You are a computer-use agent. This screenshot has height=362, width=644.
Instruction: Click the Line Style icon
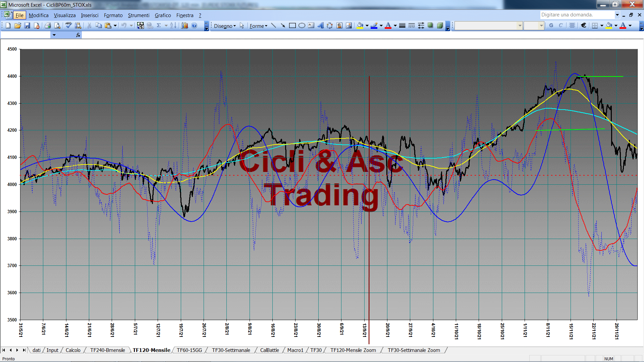coord(402,25)
